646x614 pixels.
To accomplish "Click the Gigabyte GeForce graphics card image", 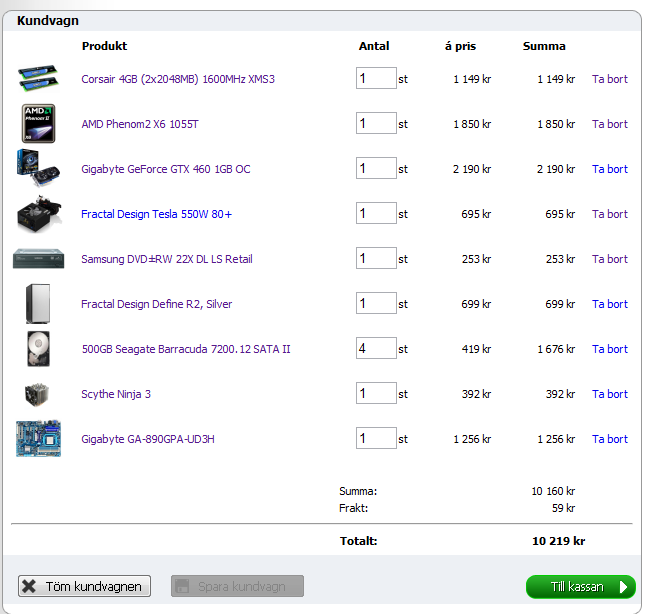I will coord(38,167).
